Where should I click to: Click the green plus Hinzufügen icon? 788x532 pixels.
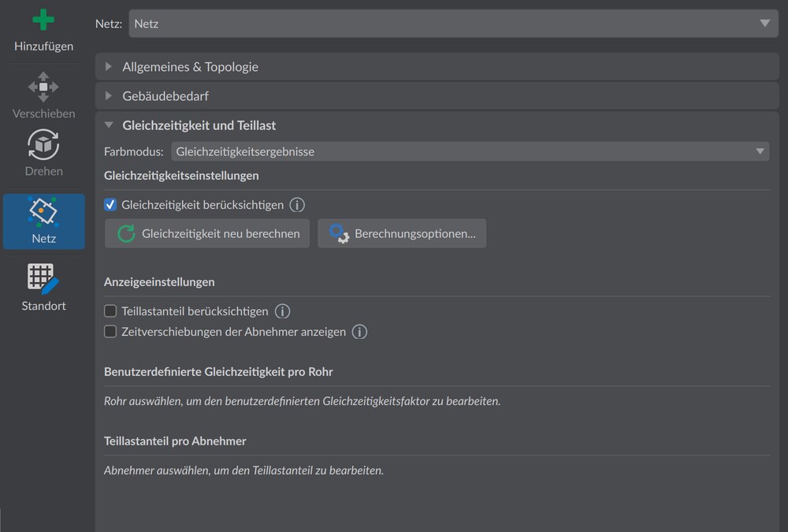(43, 20)
